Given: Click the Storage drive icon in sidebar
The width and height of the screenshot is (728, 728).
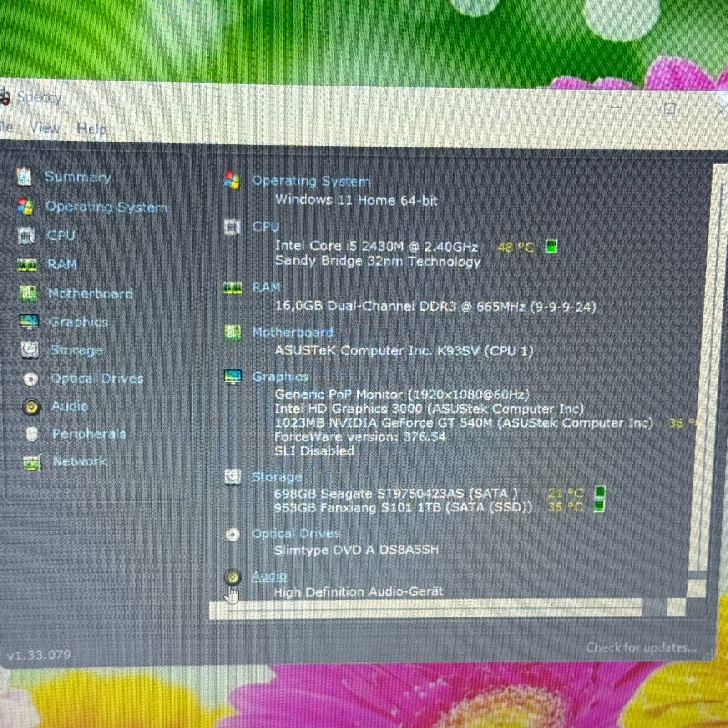Looking at the screenshot, I should point(30,350).
